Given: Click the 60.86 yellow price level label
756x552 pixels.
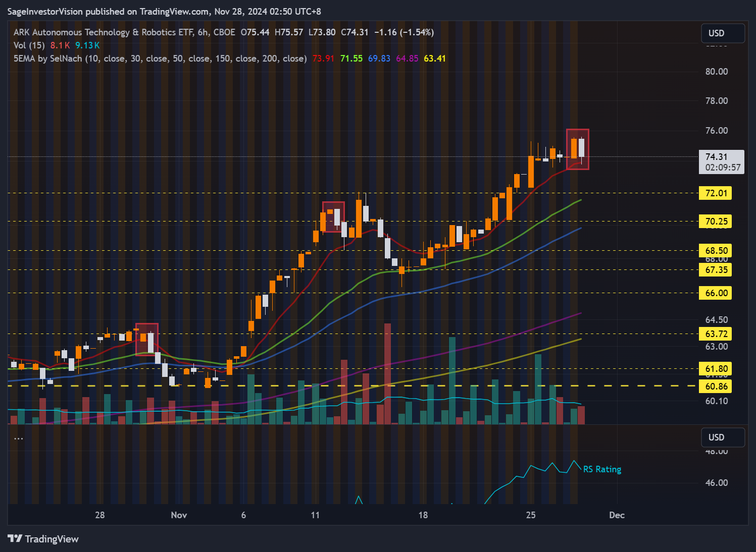Looking at the screenshot, I should point(716,387).
